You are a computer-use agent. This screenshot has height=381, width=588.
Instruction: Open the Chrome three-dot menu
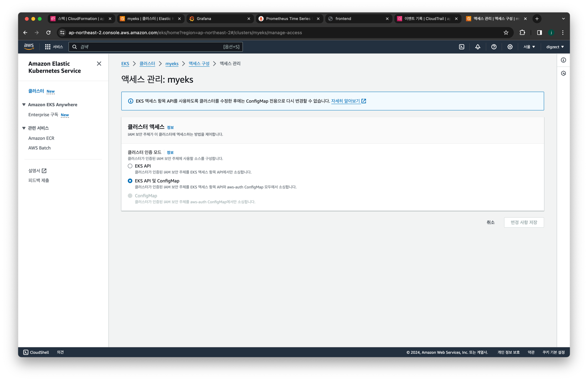tap(563, 33)
